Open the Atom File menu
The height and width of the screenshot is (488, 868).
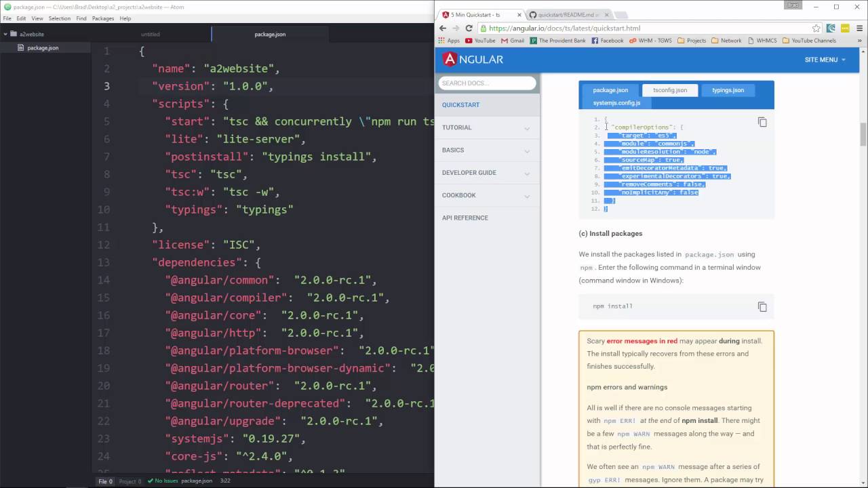pyautogui.click(x=7, y=18)
